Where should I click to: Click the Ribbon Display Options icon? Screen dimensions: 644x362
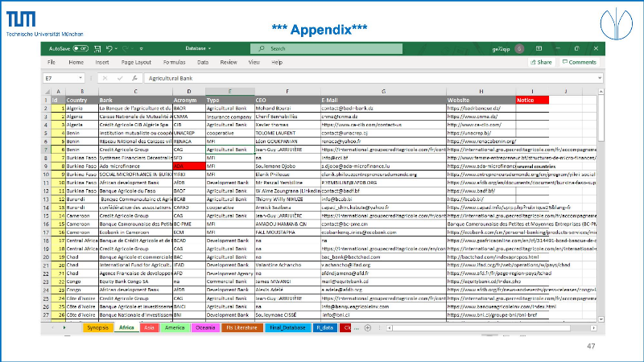539,48
